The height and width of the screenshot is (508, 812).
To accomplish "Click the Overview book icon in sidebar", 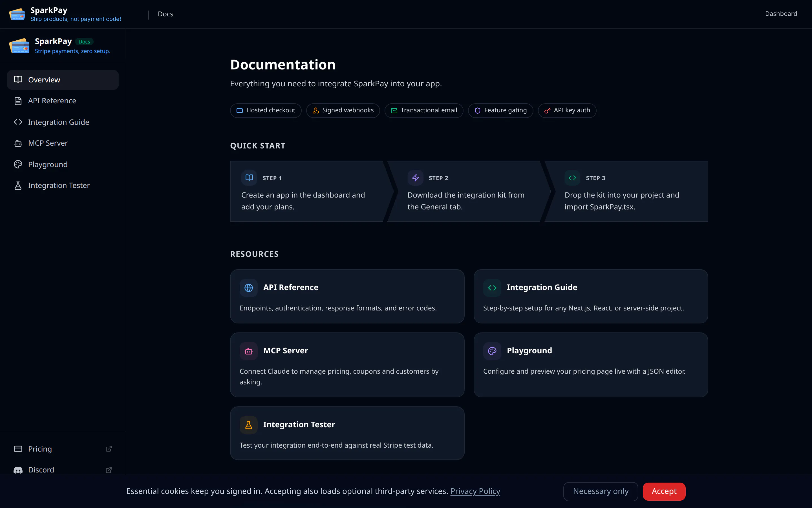I will [x=18, y=80].
